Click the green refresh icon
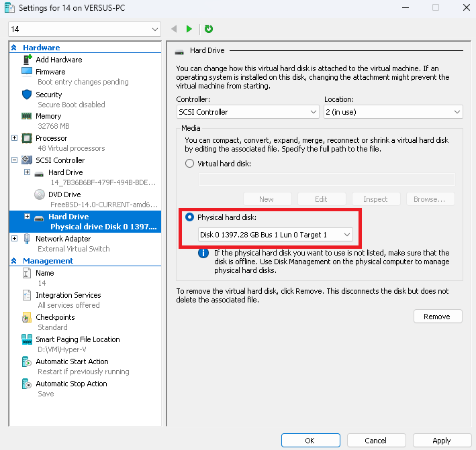Screen dimensions: 476x450 [209, 29]
